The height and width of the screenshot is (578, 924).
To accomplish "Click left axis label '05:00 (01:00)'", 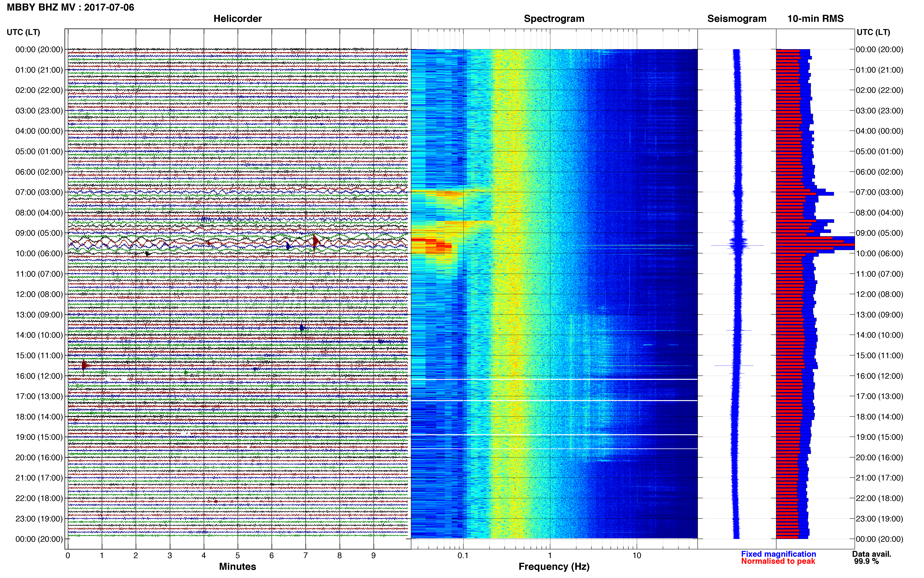I will (x=39, y=151).
